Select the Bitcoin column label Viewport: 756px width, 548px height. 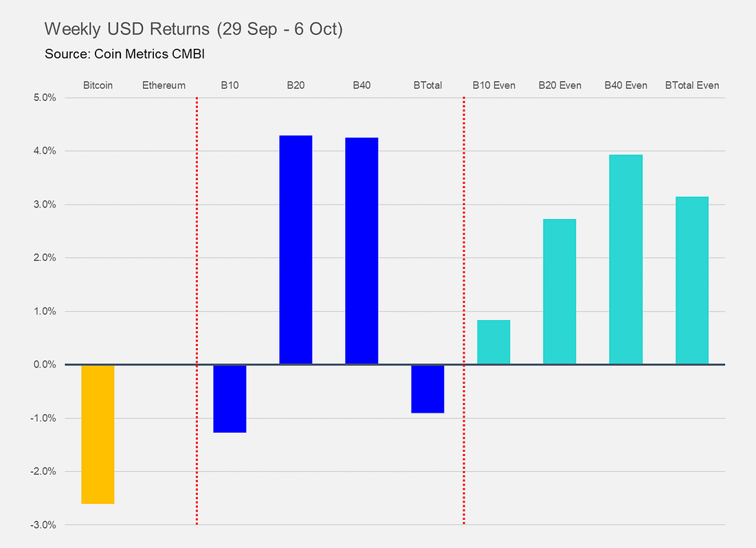coord(98,85)
